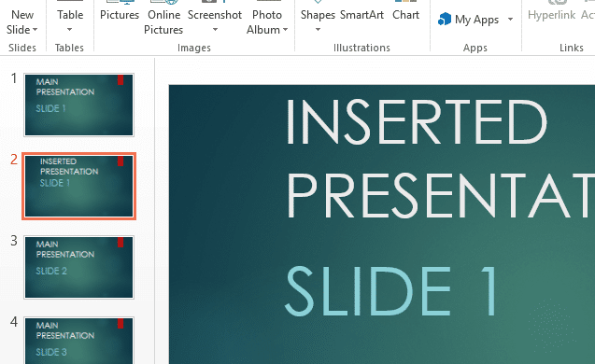
Task: Open the New Slide dropdown arrow
Action: (35, 30)
